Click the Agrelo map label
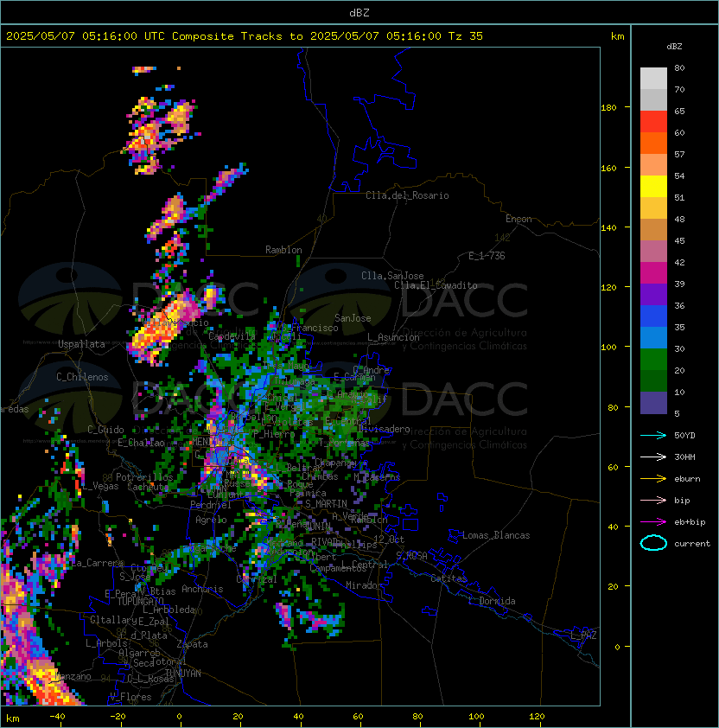719x728 pixels. tap(211, 520)
